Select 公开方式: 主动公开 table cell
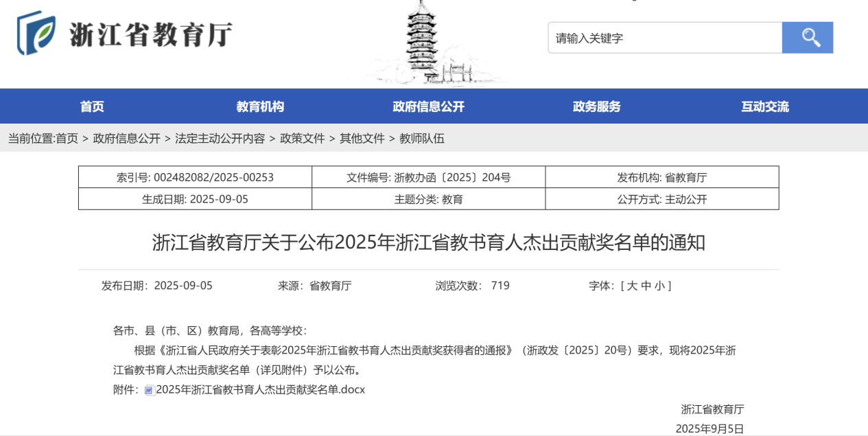 coord(662,199)
